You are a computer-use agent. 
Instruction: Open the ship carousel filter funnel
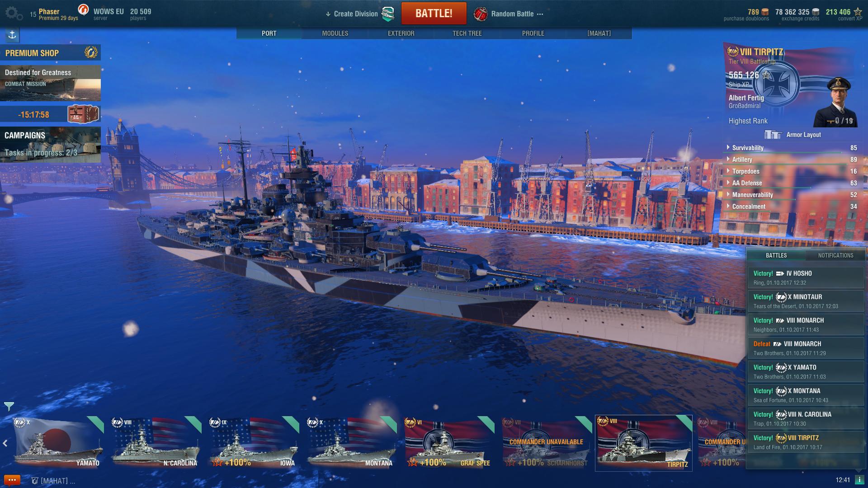click(9, 406)
